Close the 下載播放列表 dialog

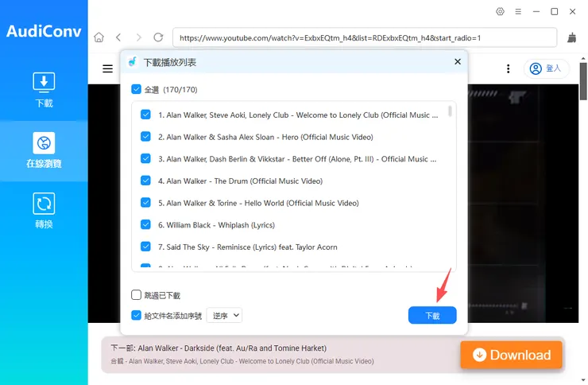click(458, 61)
